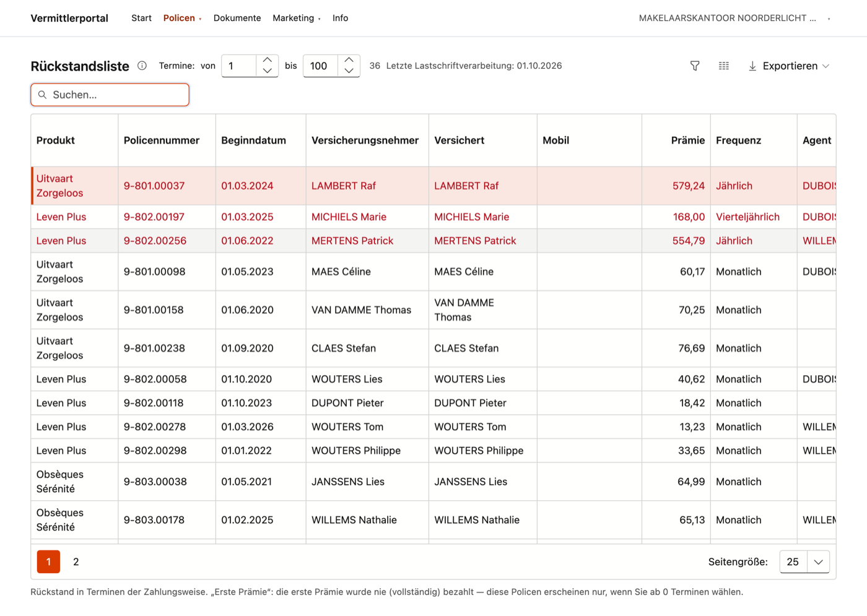This screenshot has height=616, width=867.
Task: Click policyholder MAES Céline in Versicherungsnehmer column
Action: [x=341, y=272]
